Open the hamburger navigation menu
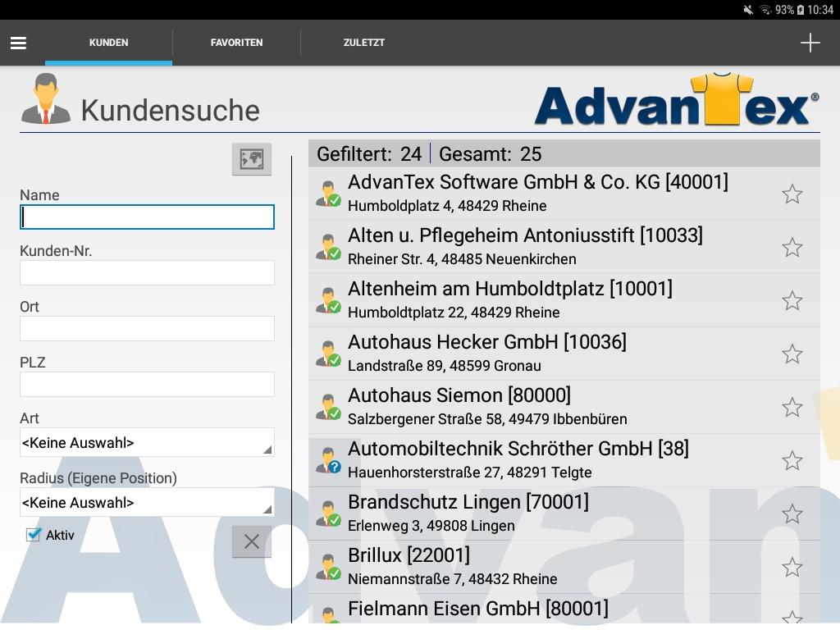The image size is (840, 630). coord(18,43)
